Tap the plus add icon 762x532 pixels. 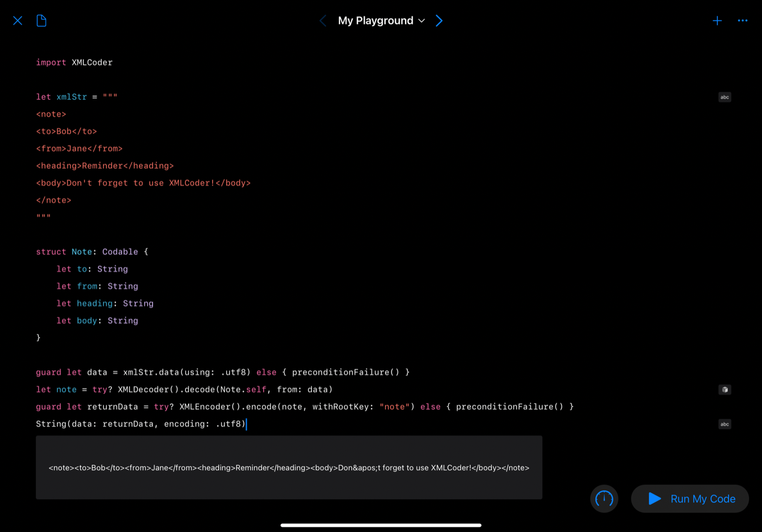point(717,21)
